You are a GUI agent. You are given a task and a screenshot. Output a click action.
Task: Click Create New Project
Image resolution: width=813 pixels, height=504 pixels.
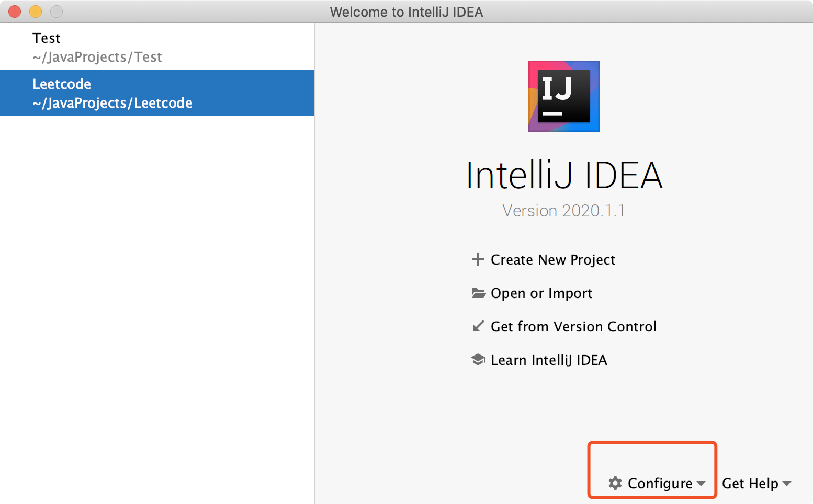click(x=552, y=259)
